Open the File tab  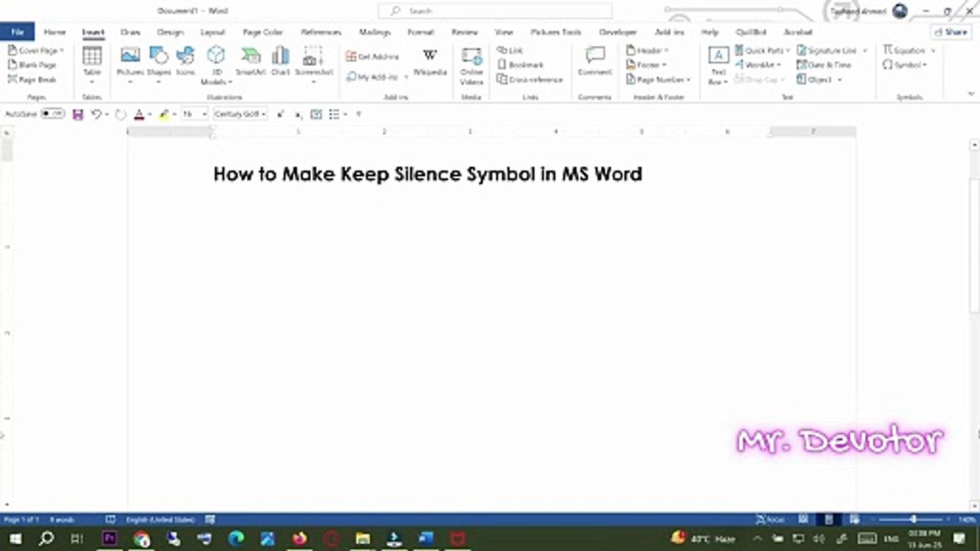[17, 32]
